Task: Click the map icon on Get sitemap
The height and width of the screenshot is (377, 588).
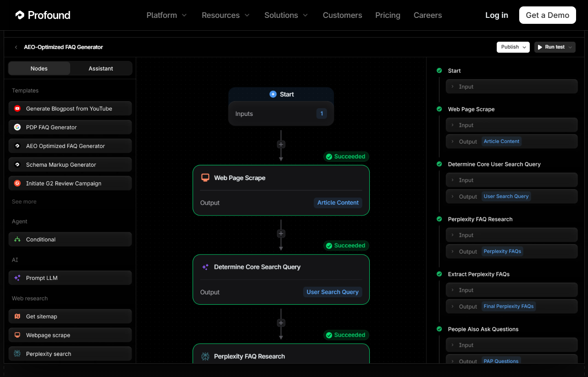Action: (x=17, y=317)
